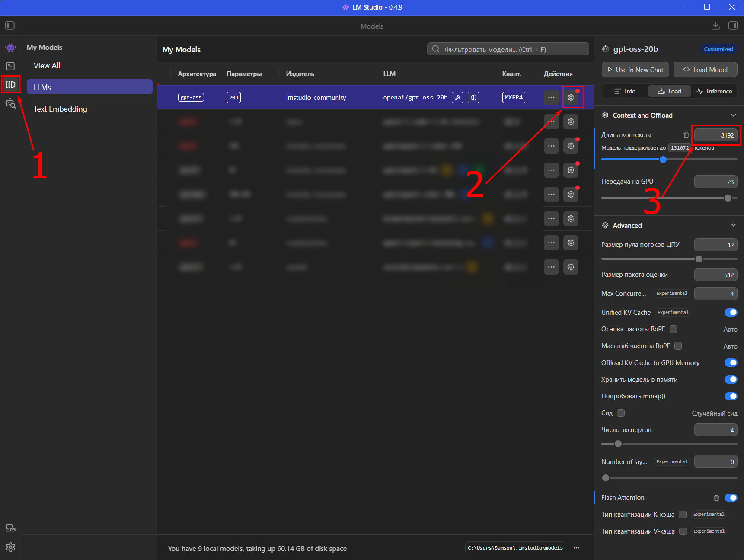Image resolution: width=744 pixels, height=560 pixels.
Task: Click the Размер пакета оценки field showing 512
Action: 716,275
